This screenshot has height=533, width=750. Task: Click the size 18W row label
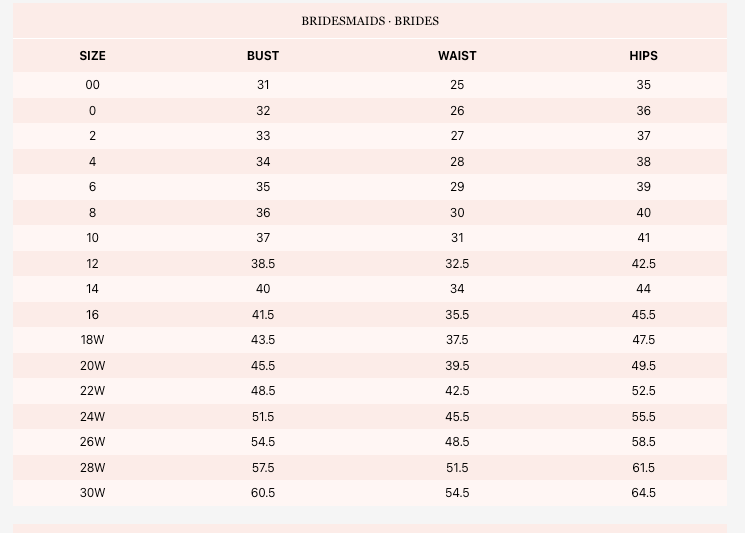coord(92,340)
